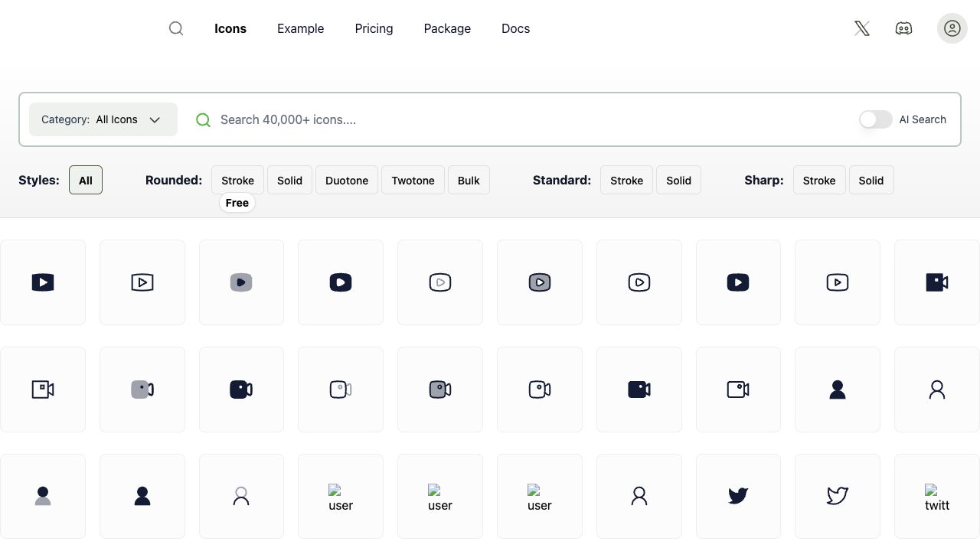
Task: Select the first solid YouTube play icon
Action: tap(43, 282)
